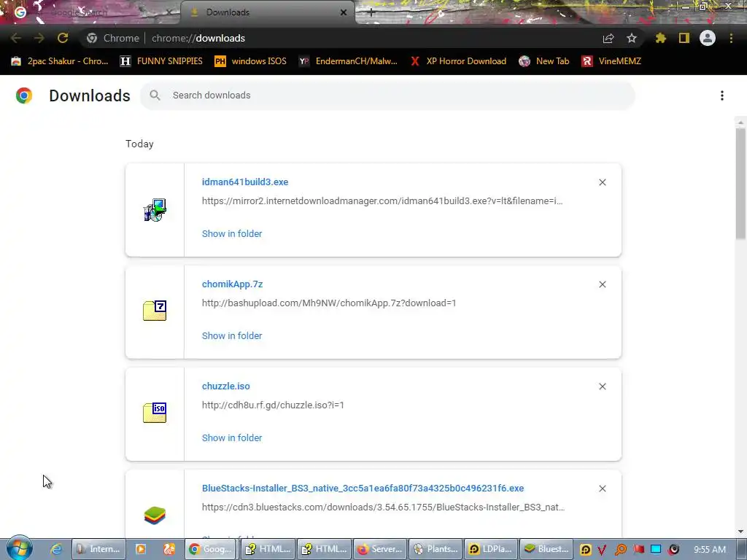This screenshot has width=747, height=560.
Task: Open the EndermanCH/Malw... bookmark
Action: click(x=348, y=61)
